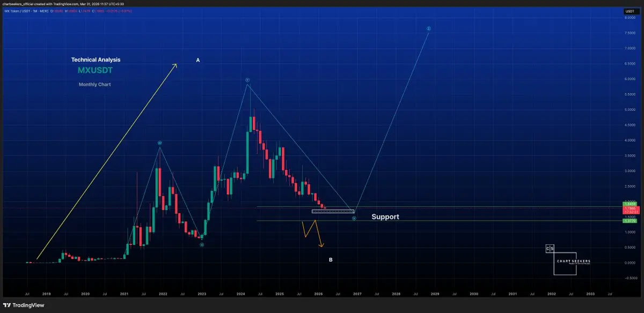This screenshot has width=644, height=313.
Task: Click the letter A label beside yellow arrow
Action: tap(197, 61)
